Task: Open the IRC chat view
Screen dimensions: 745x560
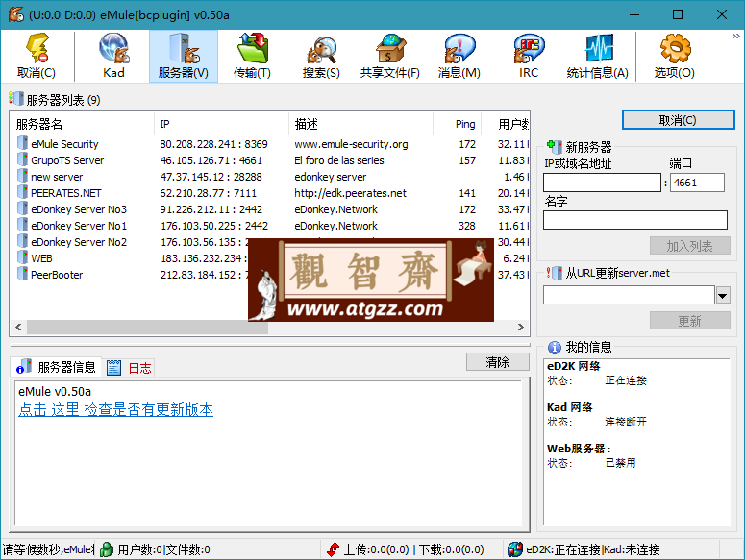Action: tap(529, 56)
